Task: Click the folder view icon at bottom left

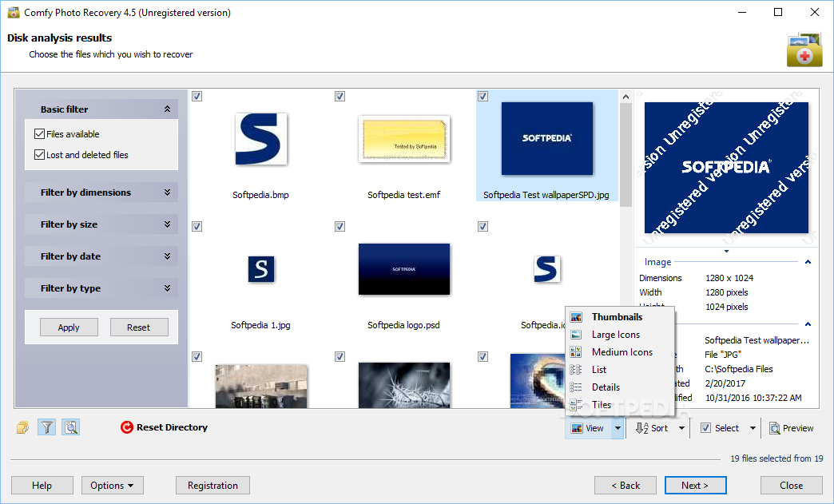Action: click(23, 427)
